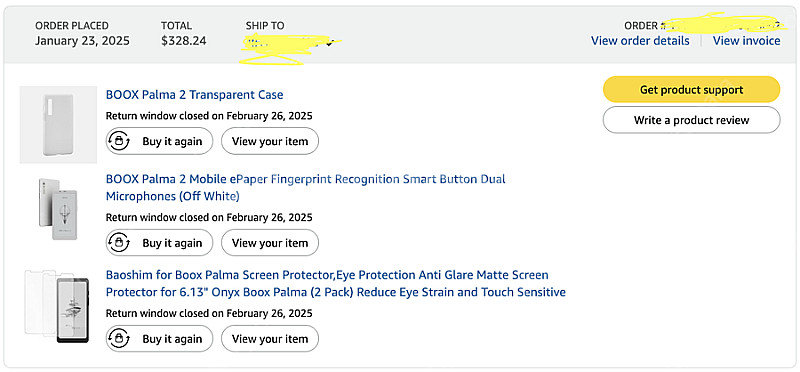Viewport: 800px width, 372px height.
Task: Click reorder cart icon for Palma 2 ePaper
Action: point(119,242)
